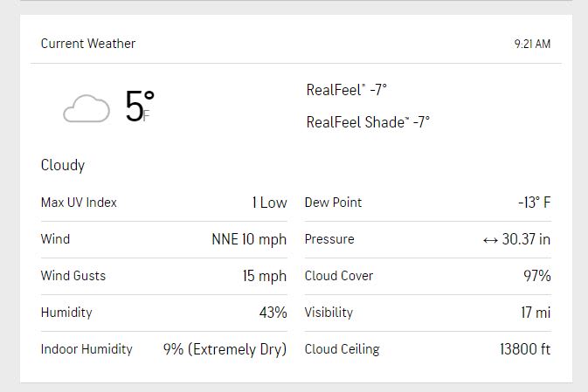Image resolution: width=588 pixels, height=392 pixels.
Task: Select the Wind row label
Action: tap(55, 239)
